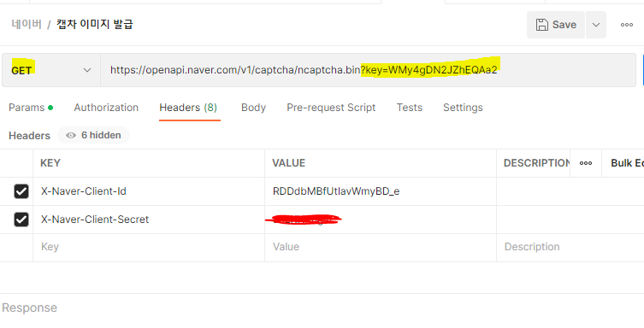This screenshot has height=328, width=644.
Task: Switch to the Tests tab
Action: (409, 108)
